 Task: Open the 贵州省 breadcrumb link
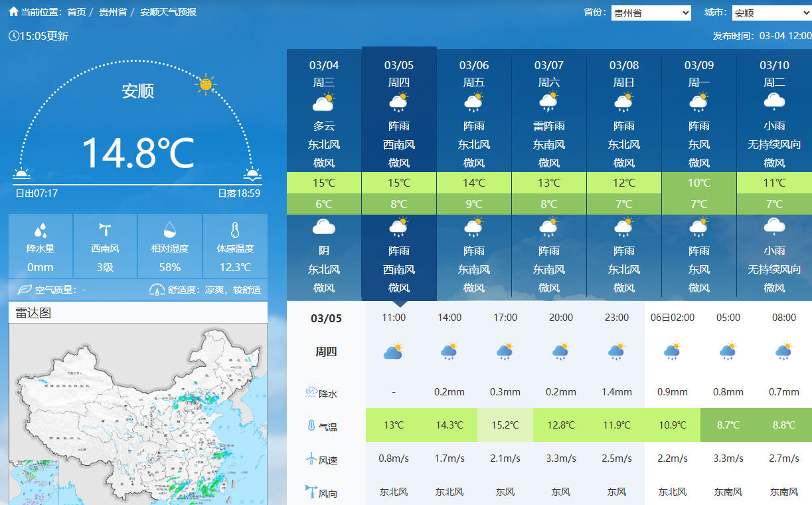[x=113, y=12]
